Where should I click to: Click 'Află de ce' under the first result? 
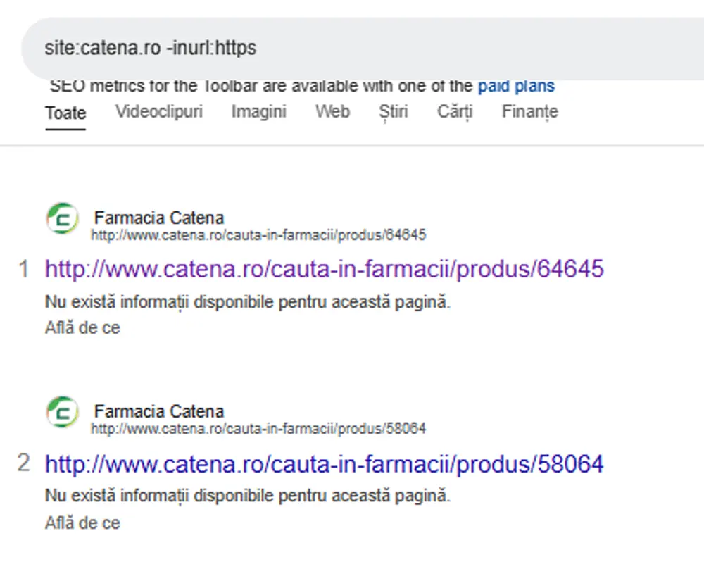(x=82, y=328)
